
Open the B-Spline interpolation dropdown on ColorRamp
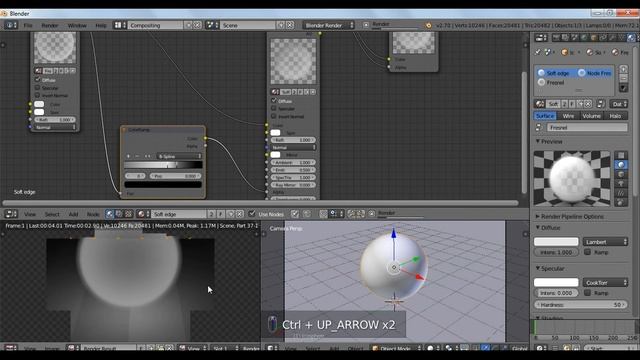click(x=179, y=156)
